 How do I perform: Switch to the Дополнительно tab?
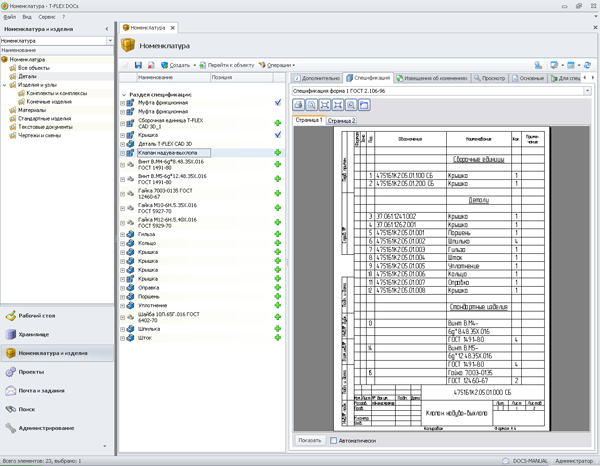click(x=317, y=78)
